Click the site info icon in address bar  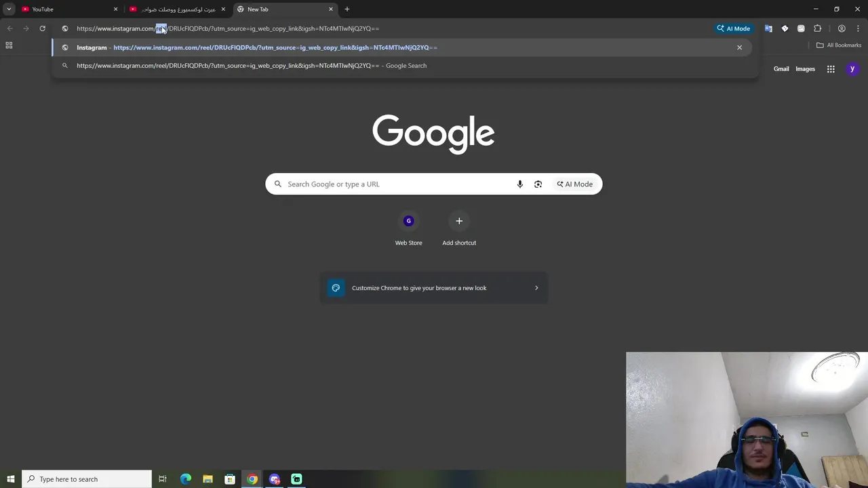(65, 28)
